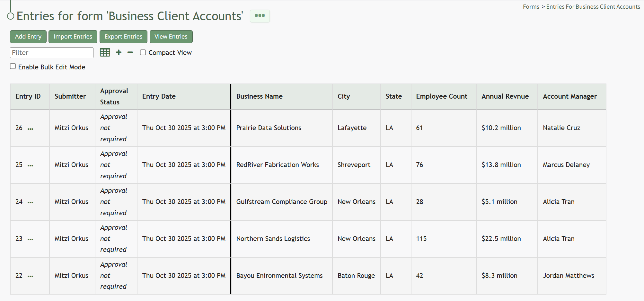The width and height of the screenshot is (644, 301).
Task: Click the $5.1 million revenue cell
Action: pos(507,202)
